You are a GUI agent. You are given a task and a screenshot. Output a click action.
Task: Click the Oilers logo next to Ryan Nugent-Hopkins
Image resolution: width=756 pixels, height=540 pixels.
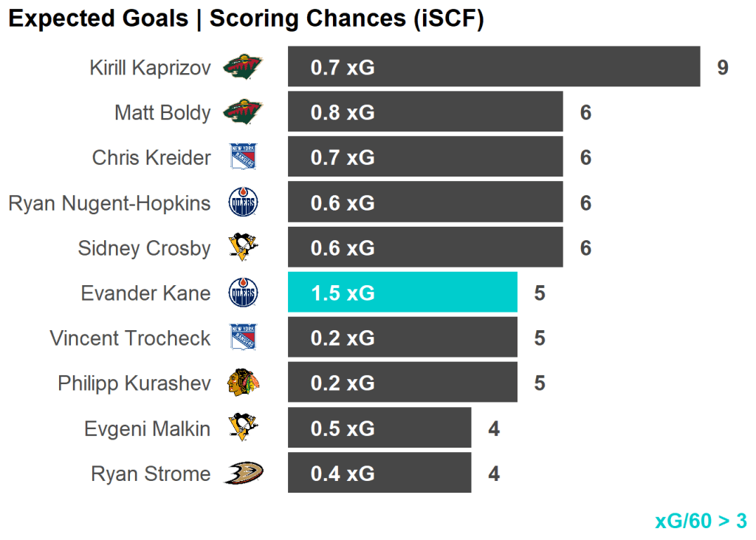coord(244,203)
